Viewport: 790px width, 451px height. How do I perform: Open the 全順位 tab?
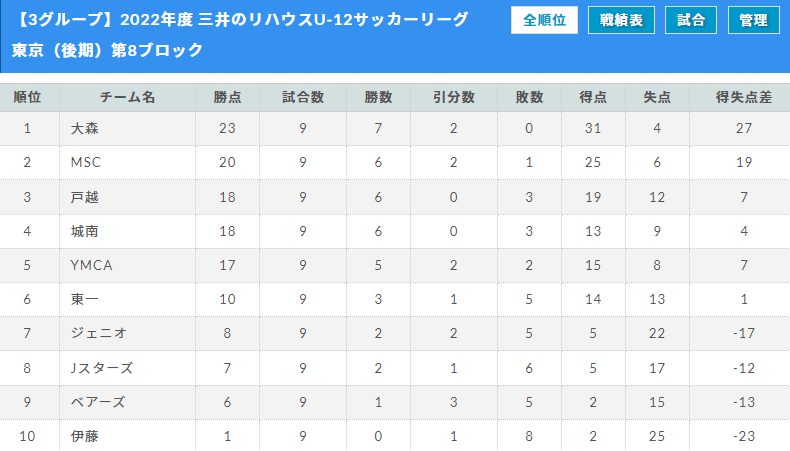544,20
